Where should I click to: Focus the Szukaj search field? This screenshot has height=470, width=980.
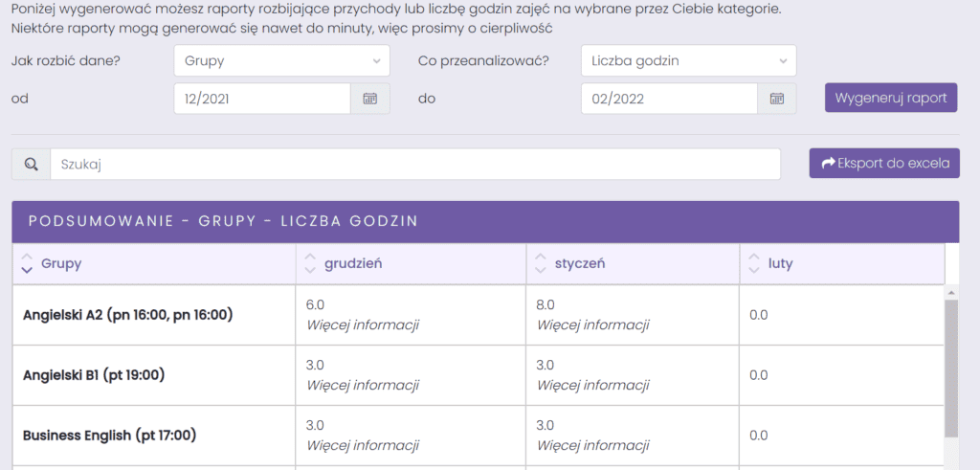[415, 164]
